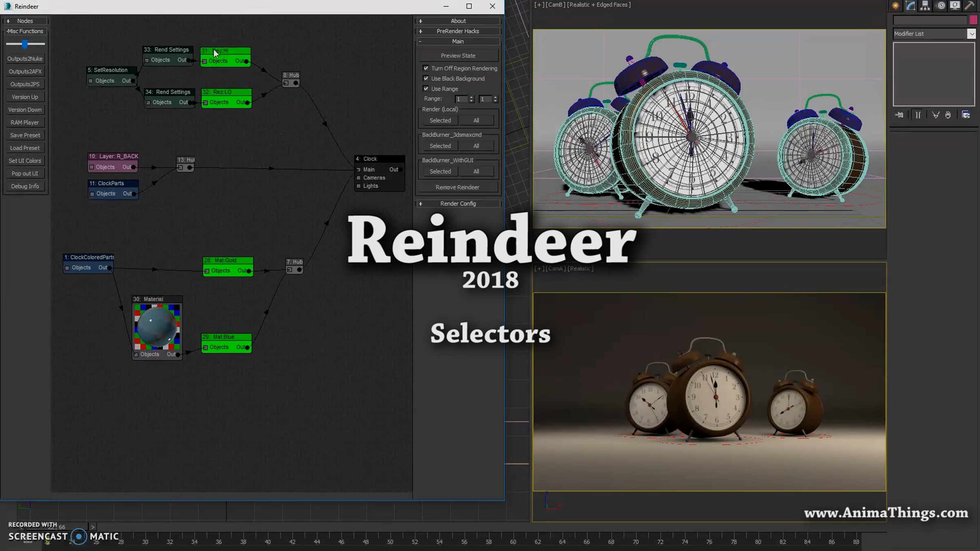Click Out socket on SetResolution node
Viewport: 980px width, 551px height.
134,81
